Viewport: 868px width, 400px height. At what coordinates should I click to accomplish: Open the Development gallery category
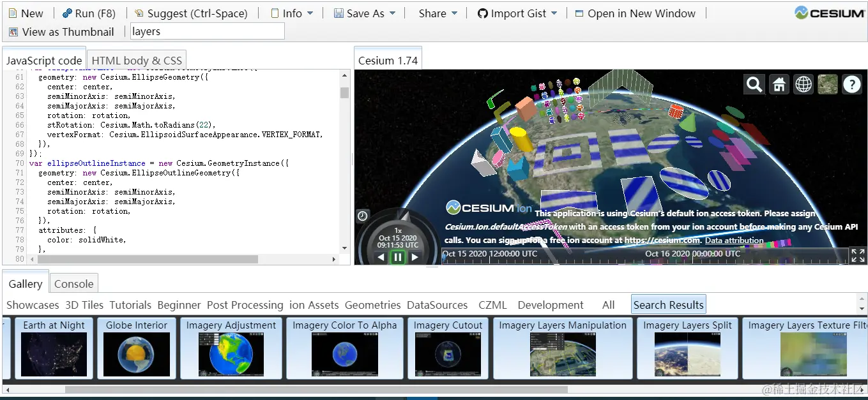pyautogui.click(x=551, y=305)
